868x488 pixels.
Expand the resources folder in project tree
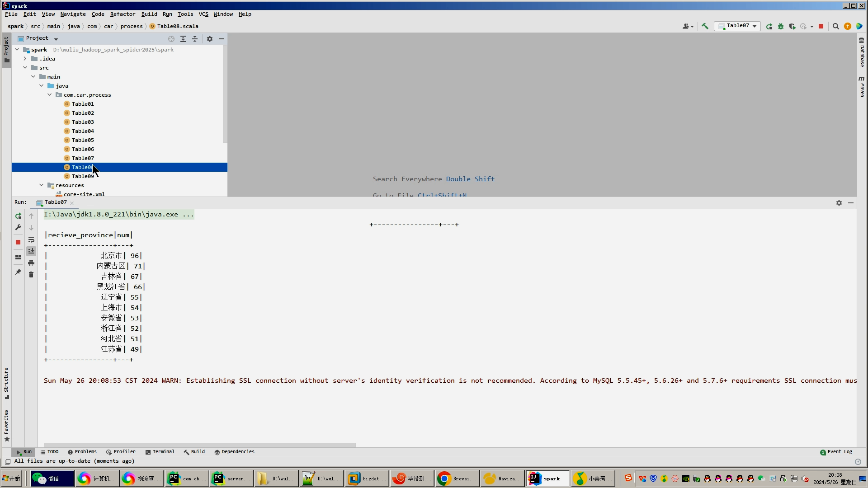42,185
